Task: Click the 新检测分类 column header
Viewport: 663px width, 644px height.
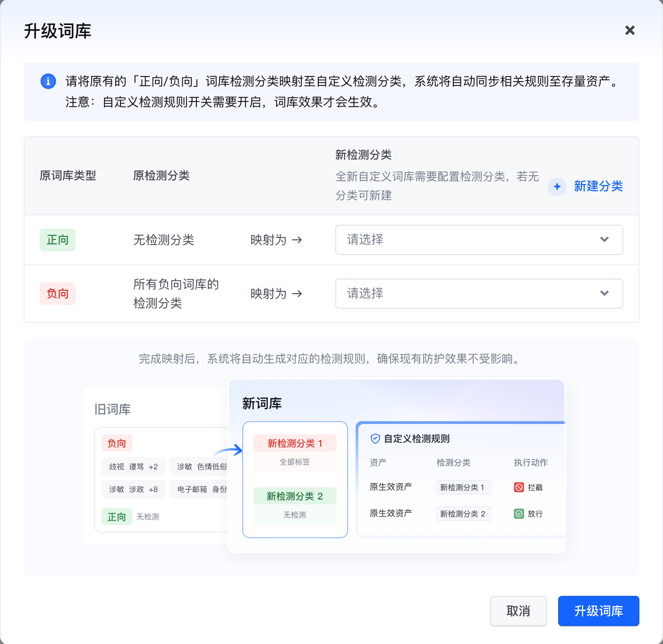Action: 364,155
